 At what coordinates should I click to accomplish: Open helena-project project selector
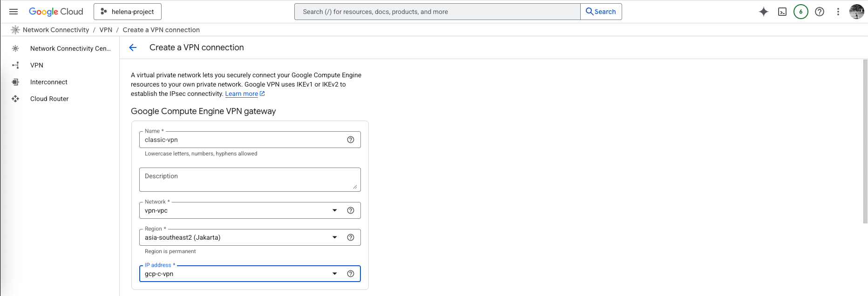pyautogui.click(x=128, y=12)
